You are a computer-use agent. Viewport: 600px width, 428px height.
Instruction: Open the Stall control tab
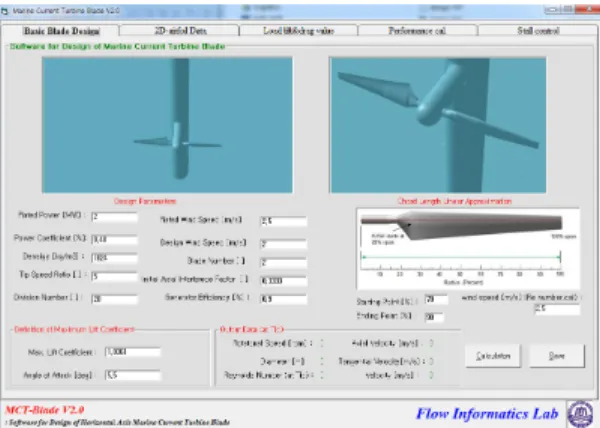point(538,31)
